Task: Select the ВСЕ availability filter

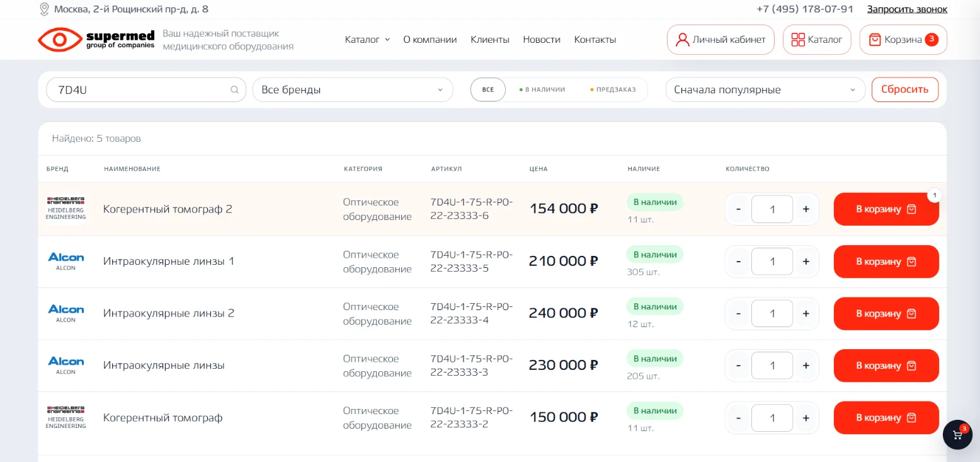Action: [488, 90]
